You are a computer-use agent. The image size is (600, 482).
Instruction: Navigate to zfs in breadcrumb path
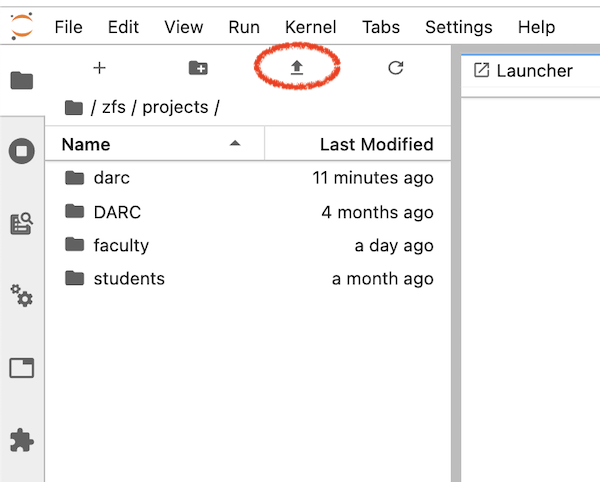(114, 107)
